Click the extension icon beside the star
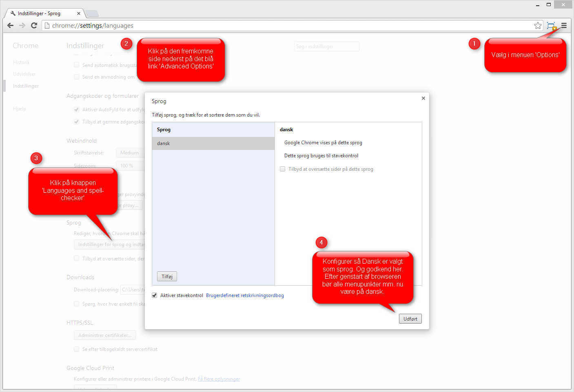Screen dimensions: 574x392 (551, 26)
